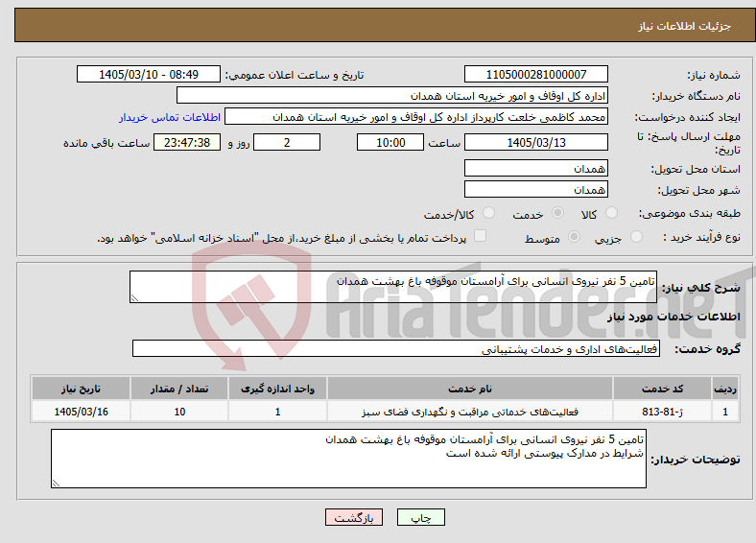Click the buyer organization name field
The width and height of the screenshot is (756, 543).
coord(392,96)
